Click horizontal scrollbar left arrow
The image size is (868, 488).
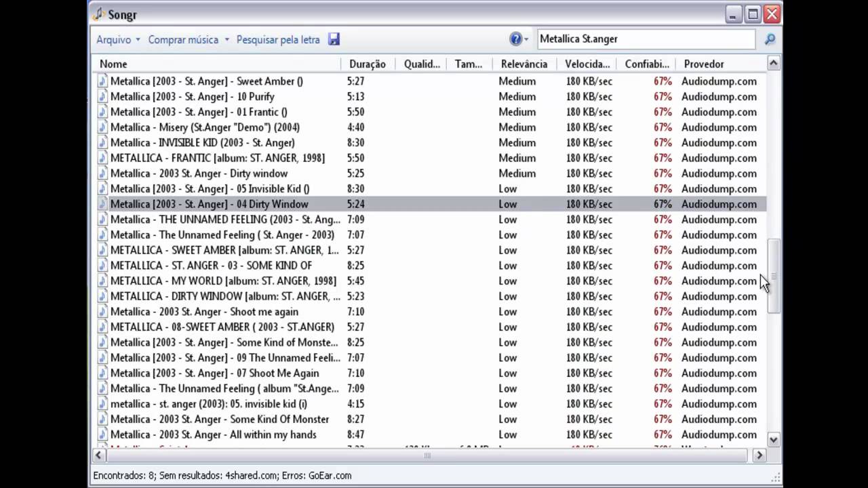(x=99, y=455)
